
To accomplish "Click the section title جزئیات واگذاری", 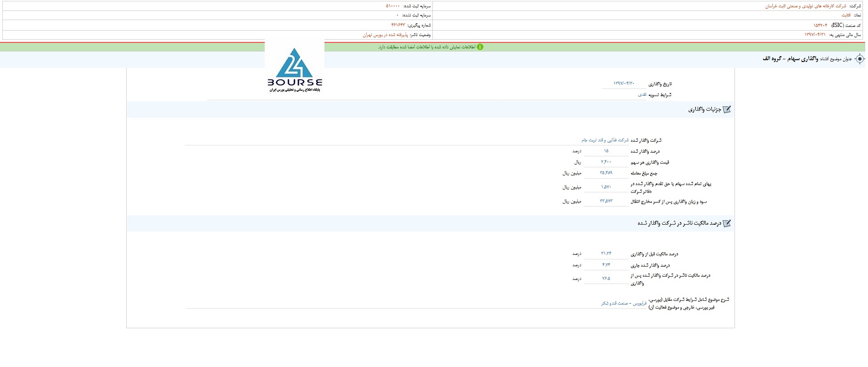I will [704, 109].
